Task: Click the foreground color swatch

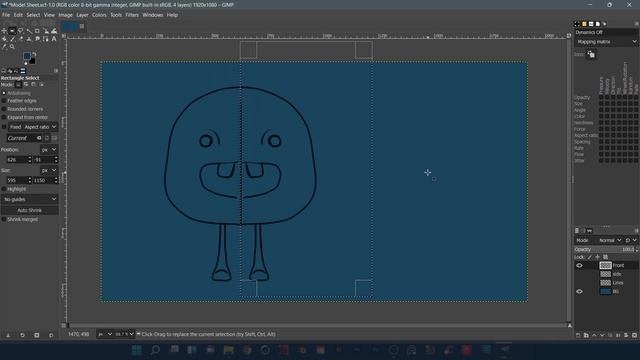Action: tap(27, 56)
